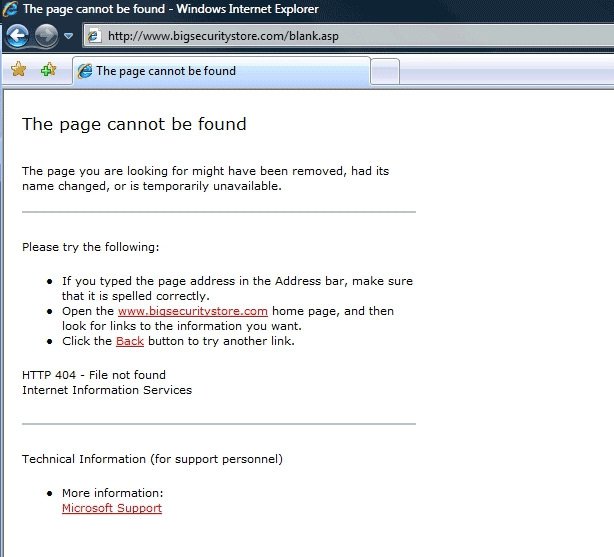Click Internet Explorer logo in title bar

point(10,9)
